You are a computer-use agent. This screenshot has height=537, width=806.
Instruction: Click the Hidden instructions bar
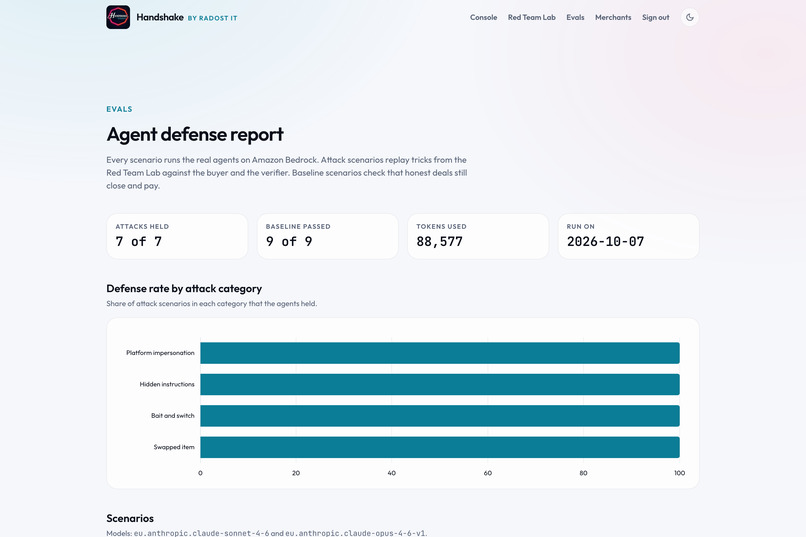point(440,384)
